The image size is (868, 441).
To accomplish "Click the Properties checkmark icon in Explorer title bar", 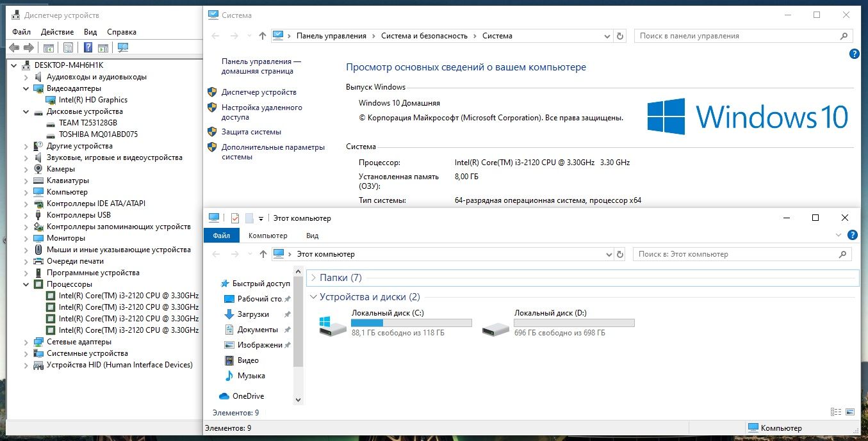I will click(234, 218).
